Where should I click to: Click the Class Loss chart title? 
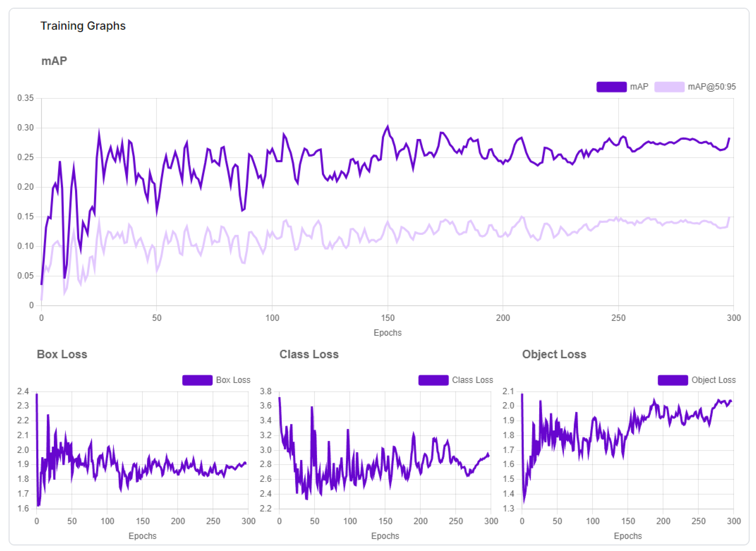309,354
